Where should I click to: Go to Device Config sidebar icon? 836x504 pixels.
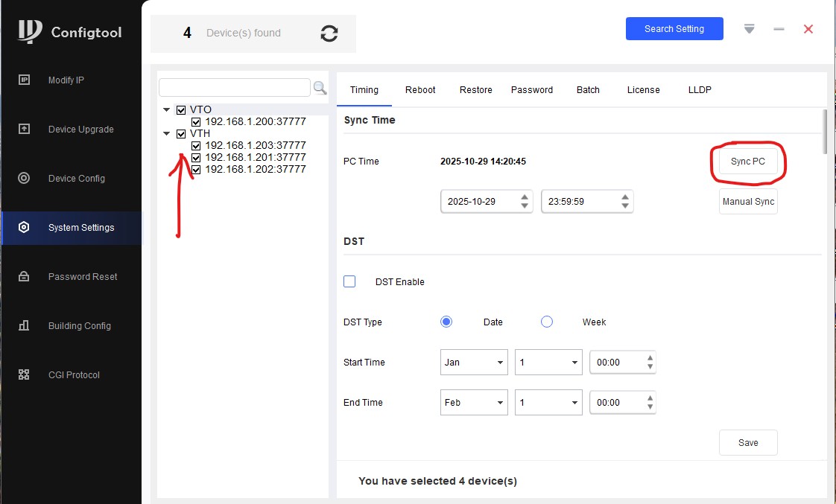[x=24, y=179]
